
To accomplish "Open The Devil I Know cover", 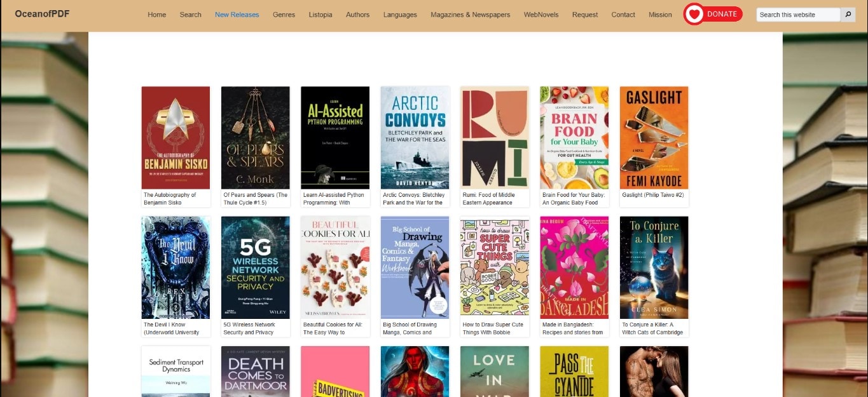I will 176,267.
